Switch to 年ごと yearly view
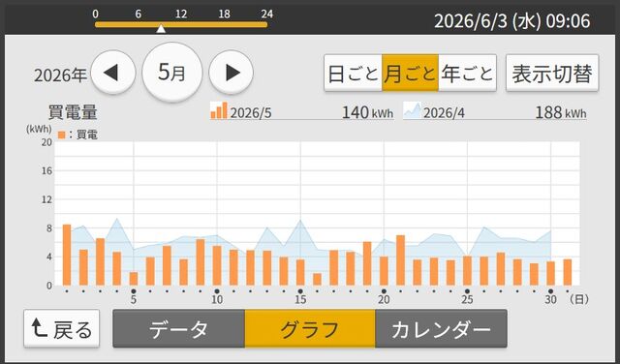 click(467, 74)
